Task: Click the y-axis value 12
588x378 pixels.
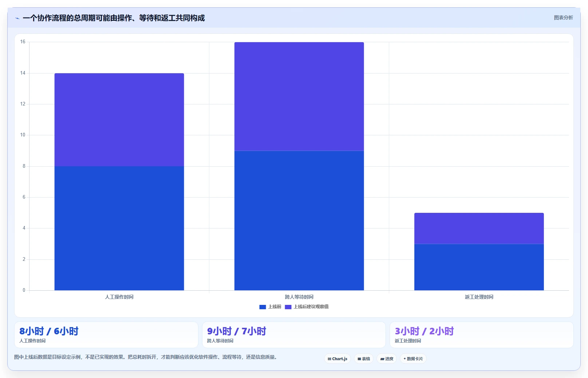Action: [23, 104]
